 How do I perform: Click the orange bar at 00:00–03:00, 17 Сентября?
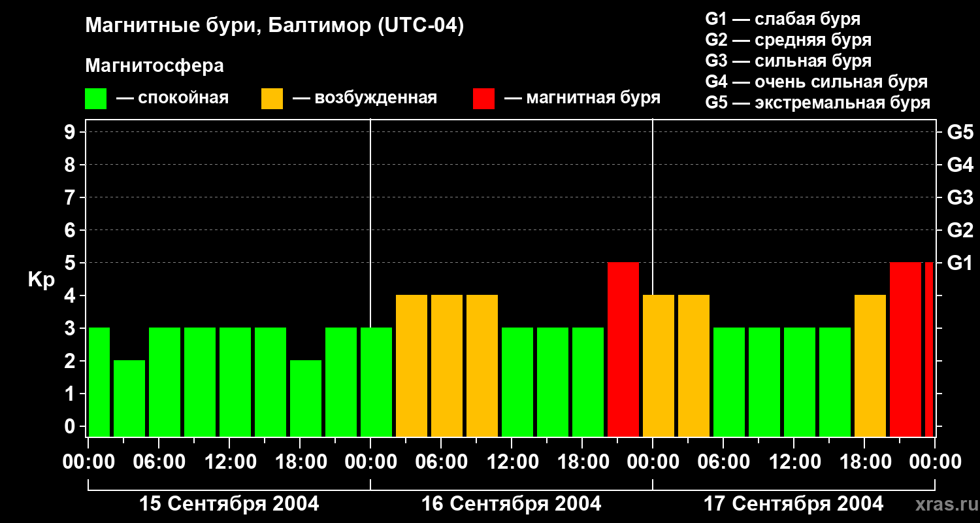click(x=659, y=366)
